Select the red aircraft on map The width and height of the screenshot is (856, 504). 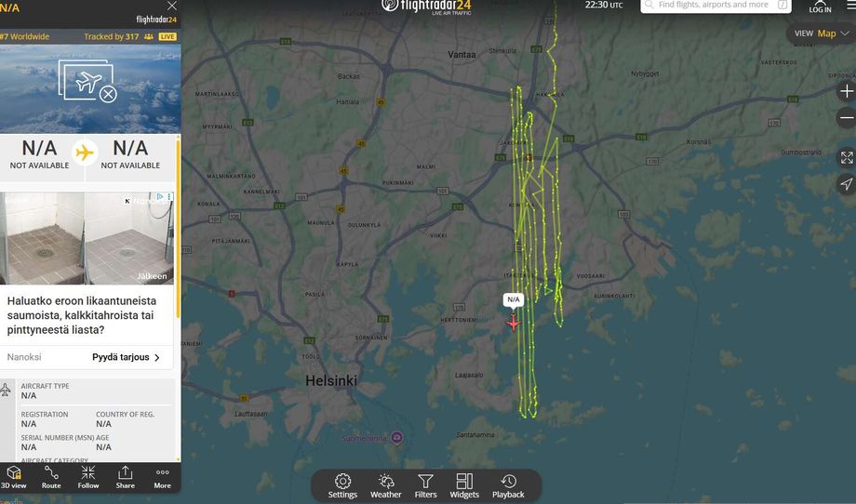514,323
